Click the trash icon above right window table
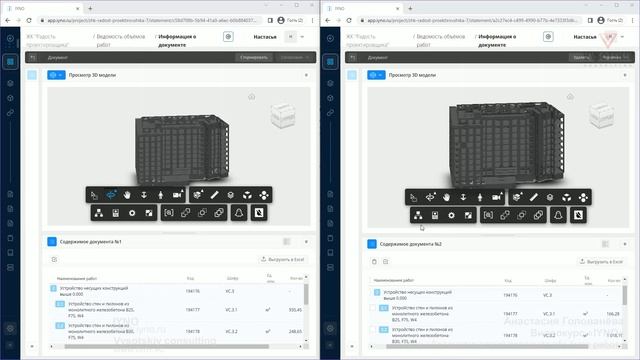 pyautogui.click(x=374, y=262)
